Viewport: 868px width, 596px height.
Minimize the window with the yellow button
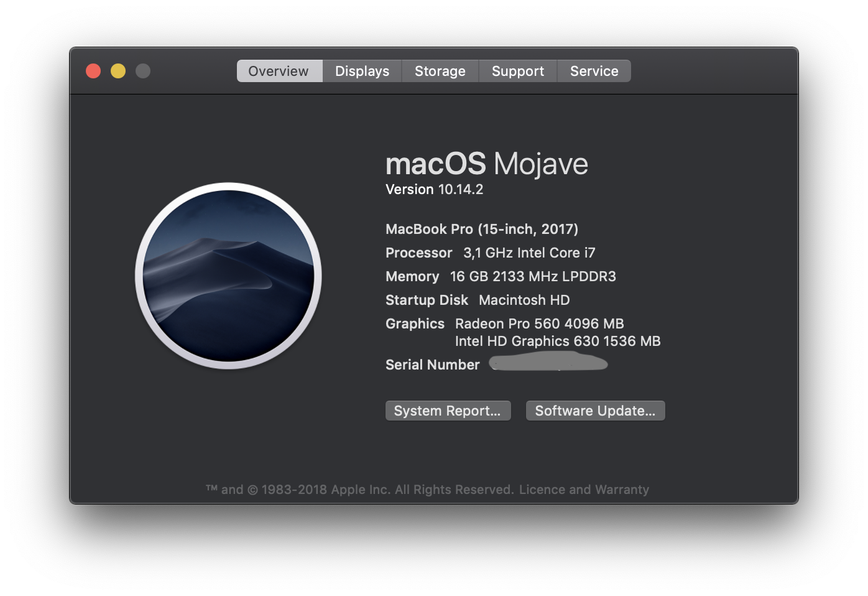pyautogui.click(x=118, y=70)
